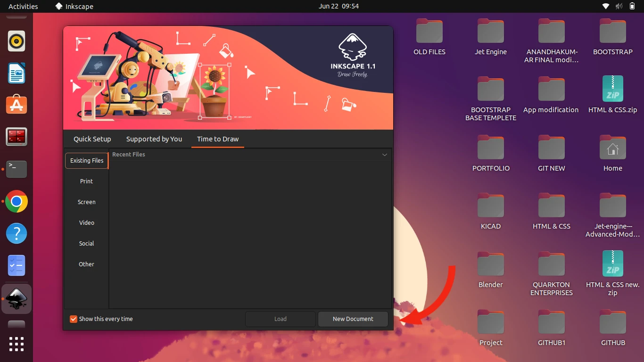Select the Home folder on desktop
This screenshot has width=644, height=362.
click(612, 149)
